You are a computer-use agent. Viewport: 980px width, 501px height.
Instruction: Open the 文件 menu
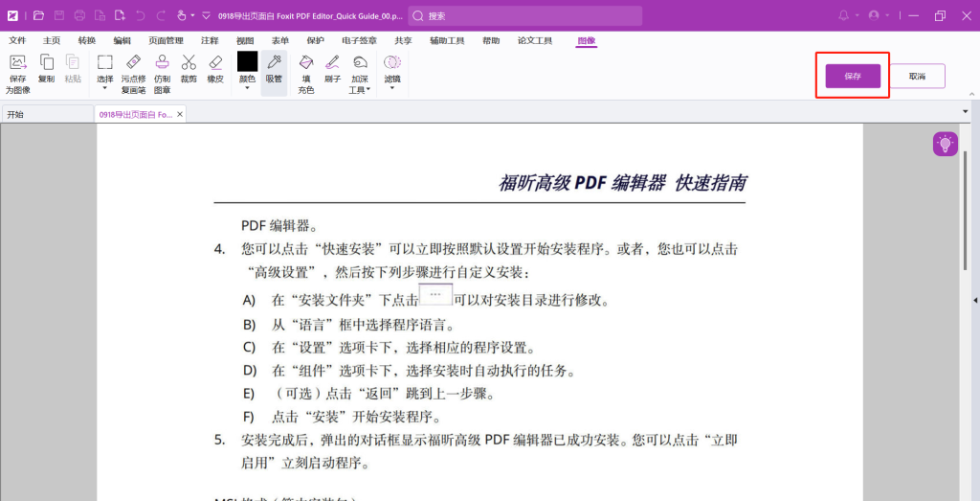pyautogui.click(x=17, y=40)
